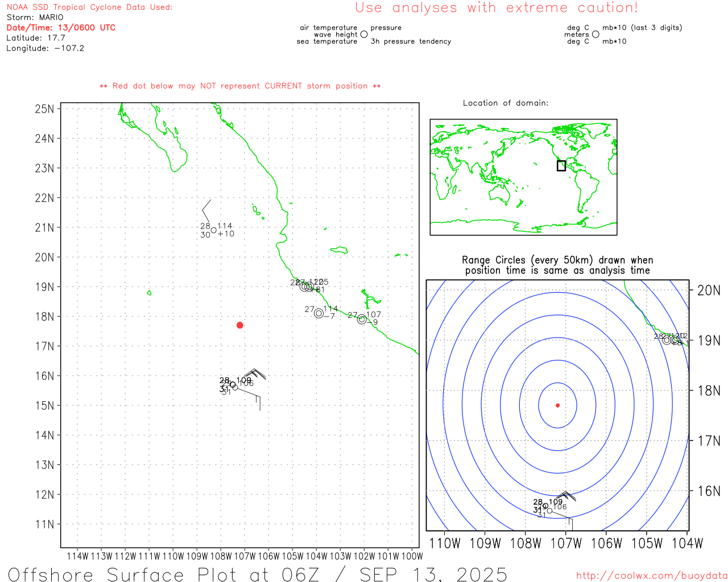Viewport: 728px width, 582px height.
Task: Click the red center dot in range circles map
Action: point(557,405)
